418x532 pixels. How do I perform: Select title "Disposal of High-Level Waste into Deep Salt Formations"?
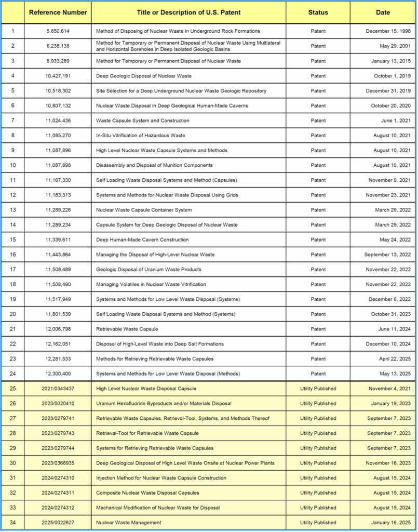click(x=160, y=344)
